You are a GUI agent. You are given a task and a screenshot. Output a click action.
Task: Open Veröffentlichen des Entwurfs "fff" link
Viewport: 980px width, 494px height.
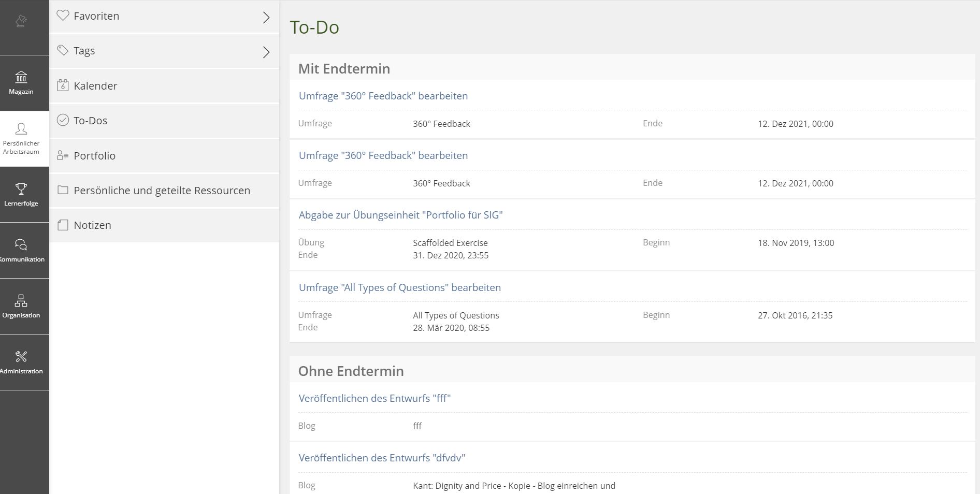[374, 398]
